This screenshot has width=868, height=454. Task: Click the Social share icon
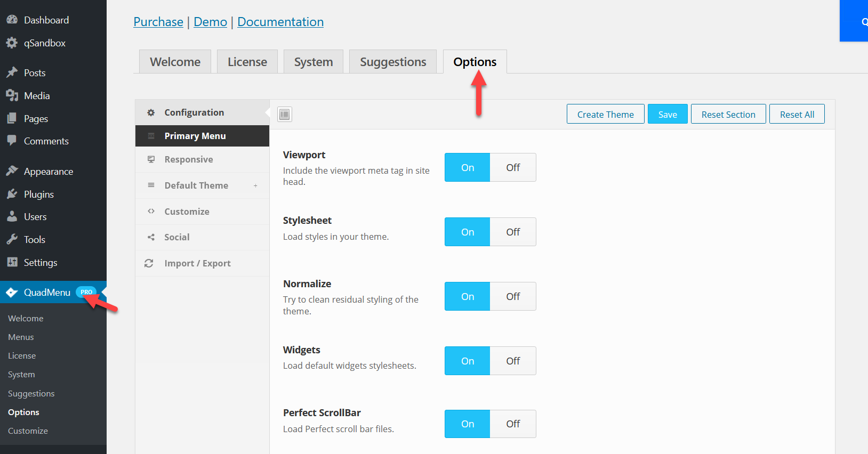click(x=151, y=237)
